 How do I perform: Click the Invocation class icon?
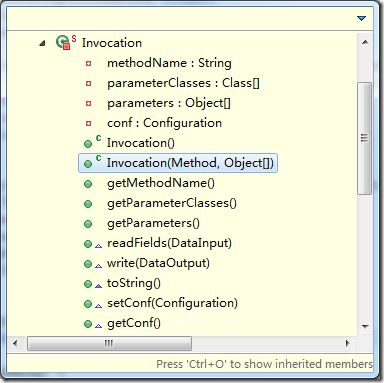66,42
